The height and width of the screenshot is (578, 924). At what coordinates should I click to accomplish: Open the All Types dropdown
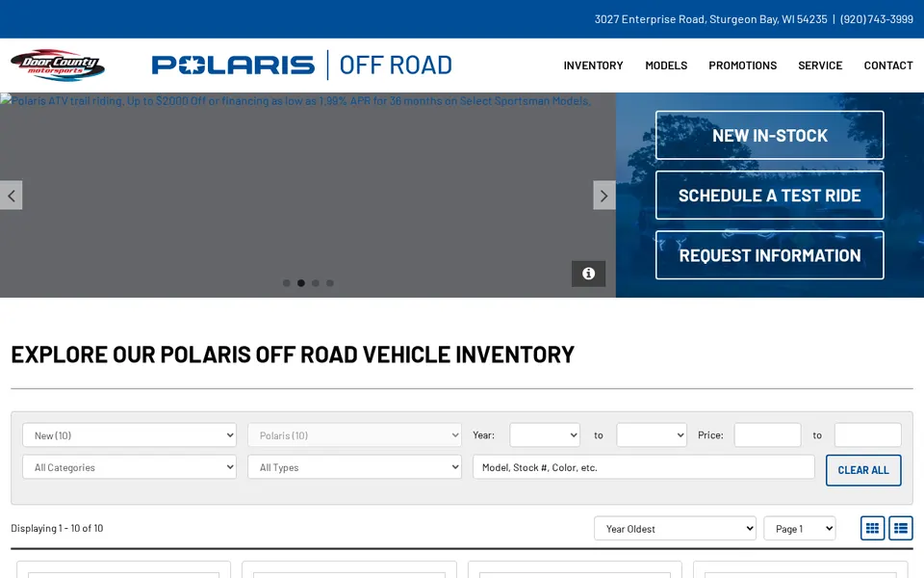(x=355, y=467)
